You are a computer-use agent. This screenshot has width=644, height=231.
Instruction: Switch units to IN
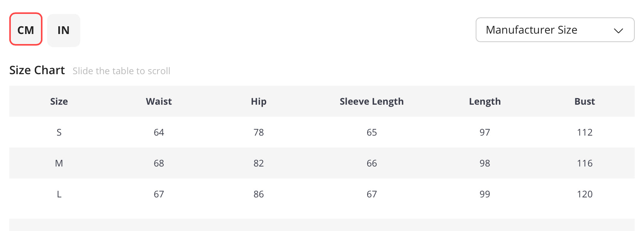64,31
